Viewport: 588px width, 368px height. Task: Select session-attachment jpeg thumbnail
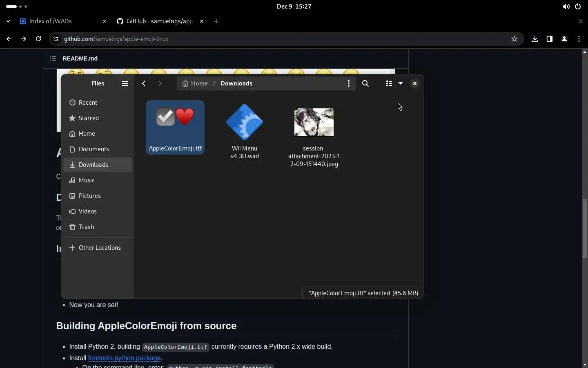pos(314,122)
